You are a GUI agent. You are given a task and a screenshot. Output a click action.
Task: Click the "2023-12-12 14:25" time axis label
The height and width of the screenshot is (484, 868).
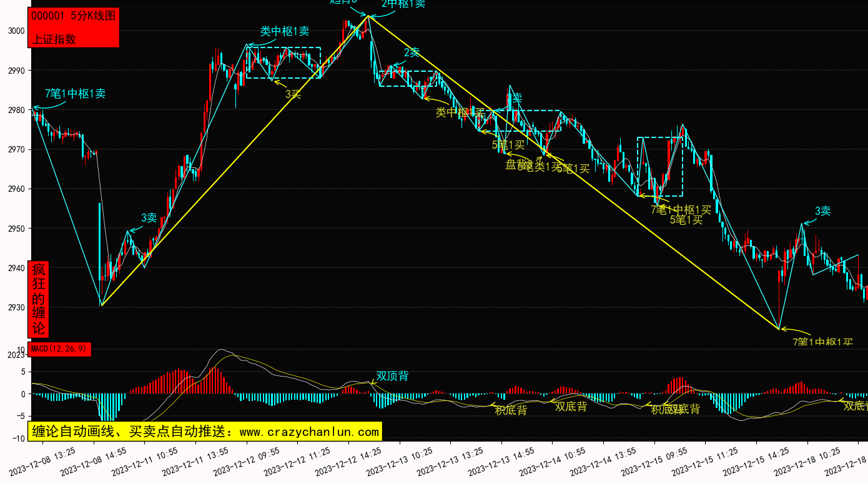348,462
